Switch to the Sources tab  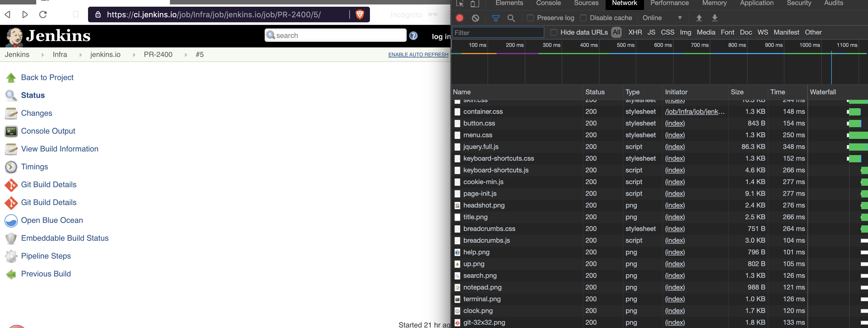click(x=586, y=3)
